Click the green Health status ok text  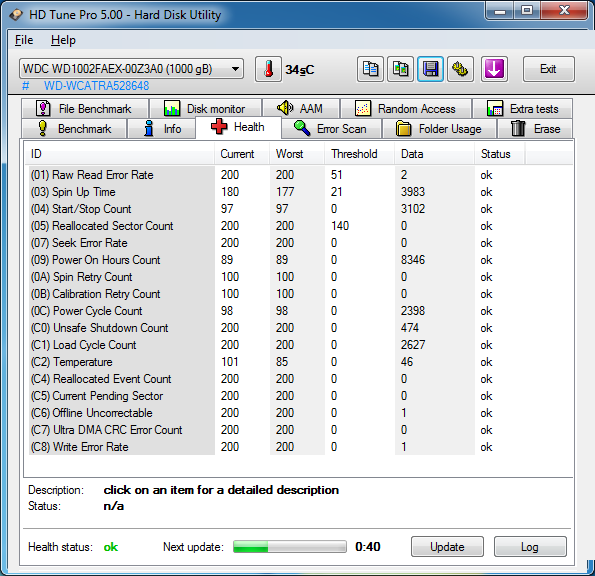(x=111, y=547)
